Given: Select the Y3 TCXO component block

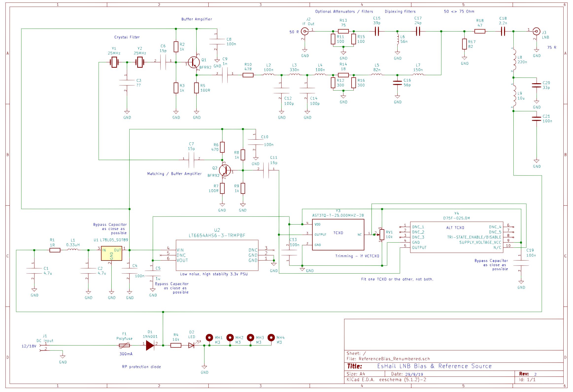Looking at the screenshot, I should tap(338, 235).
